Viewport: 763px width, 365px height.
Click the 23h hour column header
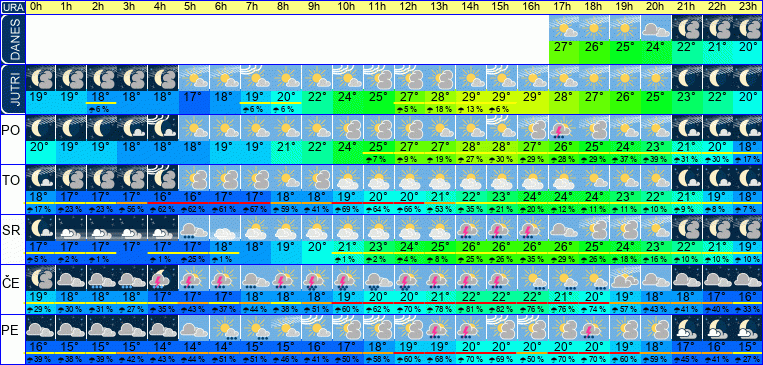tap(748, 7)
